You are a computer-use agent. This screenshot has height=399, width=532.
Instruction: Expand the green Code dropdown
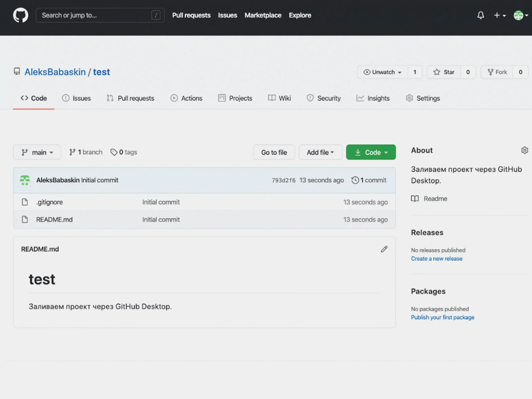click(x=371, y=152)
